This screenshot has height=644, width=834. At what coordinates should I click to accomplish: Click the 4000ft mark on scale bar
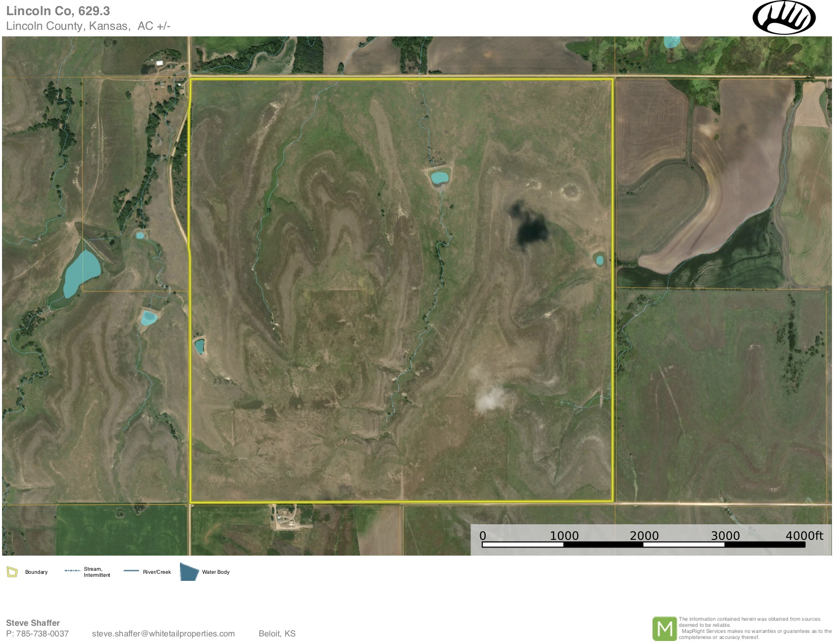[804, 536]
